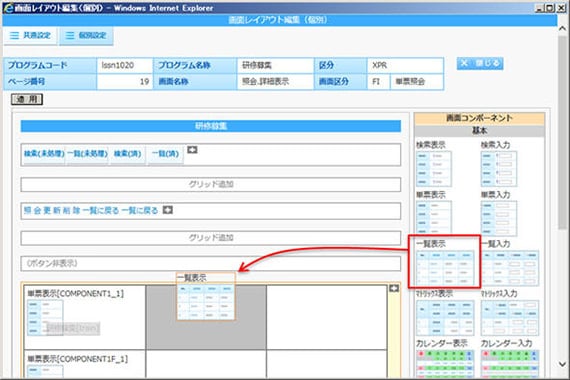Select the マトリックス表示 component icon

coord(445,317)
